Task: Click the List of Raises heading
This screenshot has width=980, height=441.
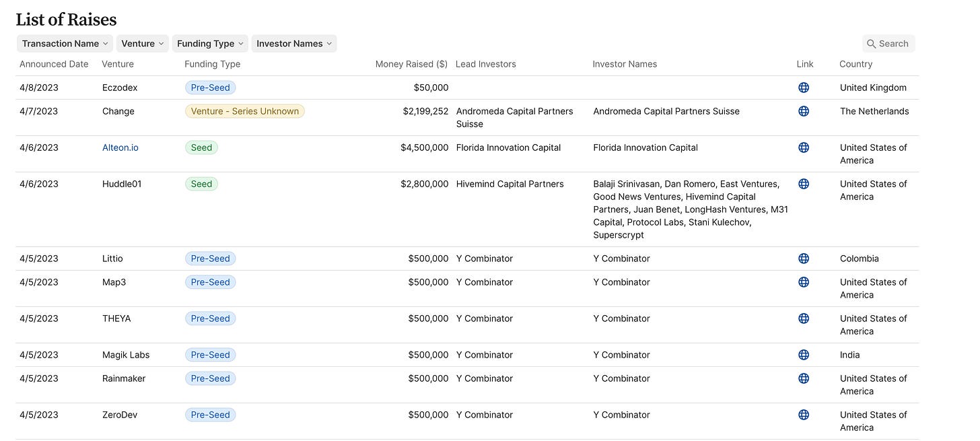Action: [67, 20]
